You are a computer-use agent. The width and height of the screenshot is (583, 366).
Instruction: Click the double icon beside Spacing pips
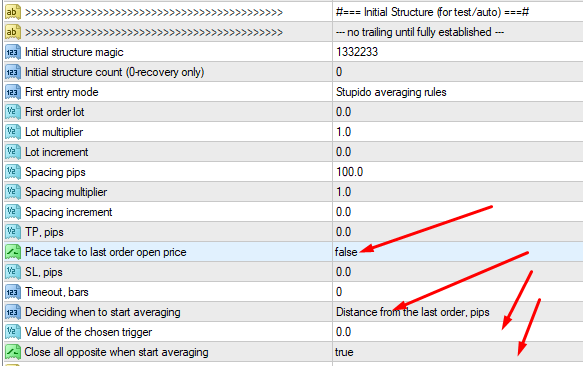12,172
